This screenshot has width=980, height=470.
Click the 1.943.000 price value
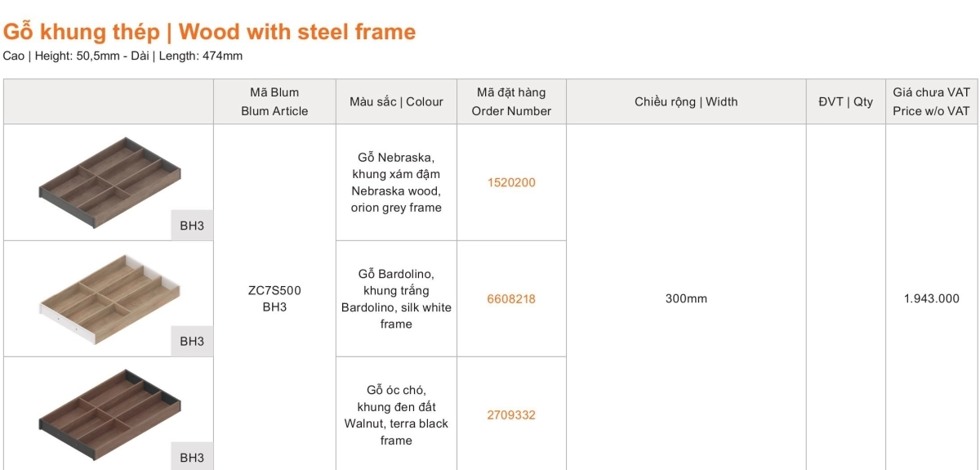(931, 299)
